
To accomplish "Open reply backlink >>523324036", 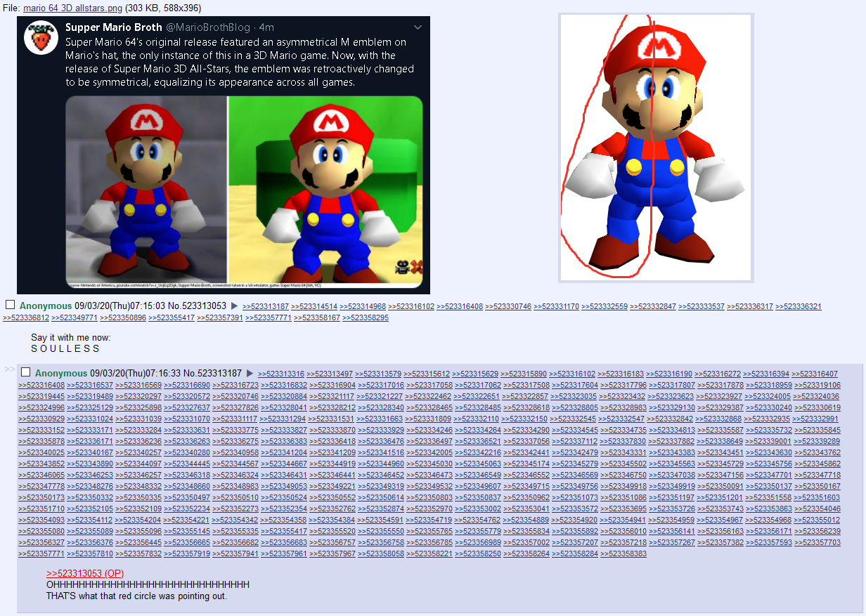I will click(817, 396).
